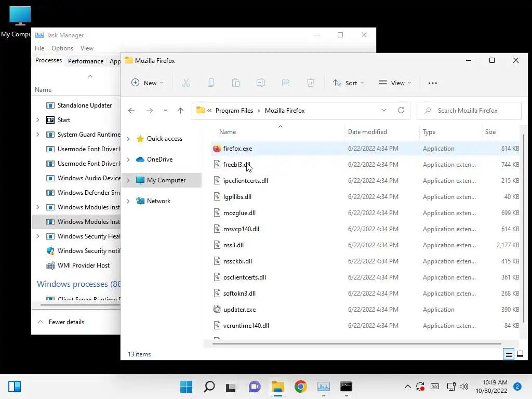Screen dimensions: 532x399
Task: Switch to Processes tab in Task Manager
Action: [x=48, y=60]
